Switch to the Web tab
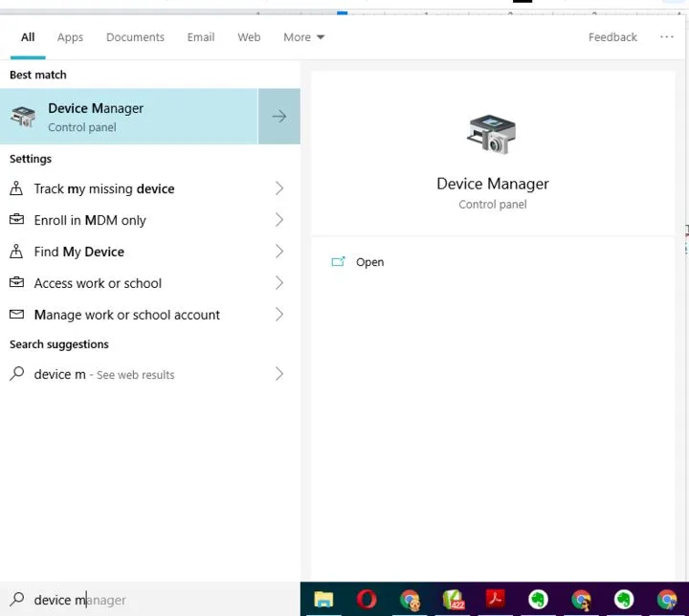Image resolution: width=689 pixels, height=616 pixels. [249, 37]
